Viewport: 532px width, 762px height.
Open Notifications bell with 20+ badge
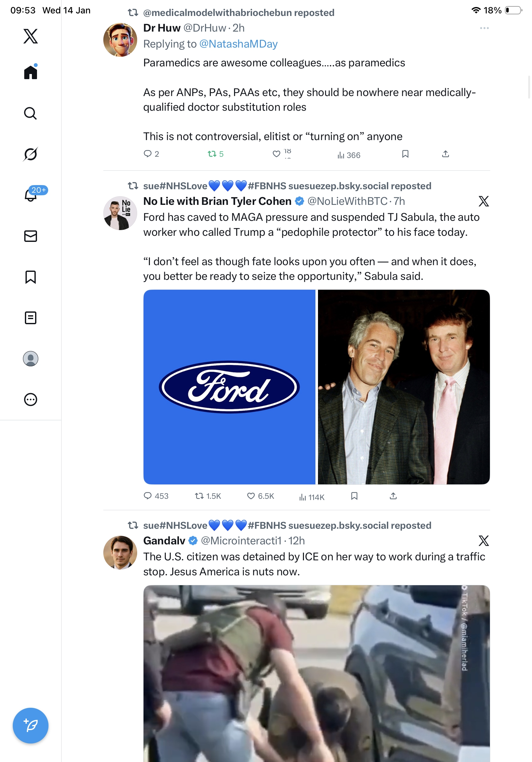31,195
